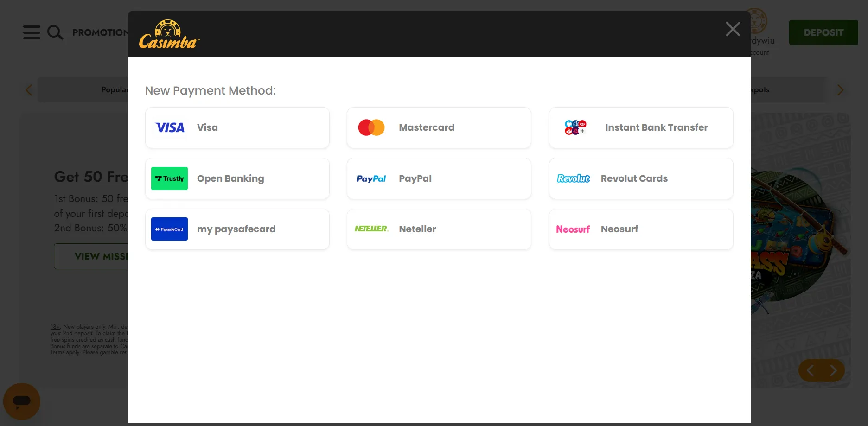Click the green DEPOSIT button
Image resolution: width=868 pixels, height=426 pixels.
click(823, 32)
